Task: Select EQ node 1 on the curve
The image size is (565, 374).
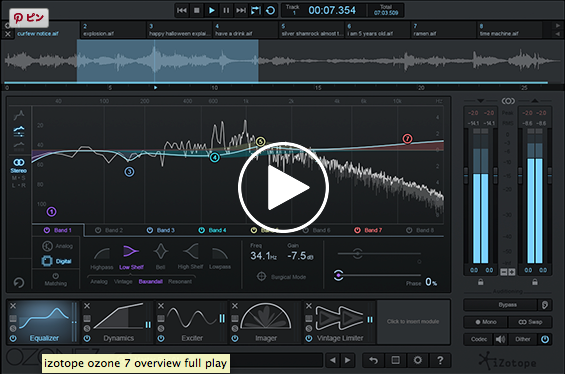Action: [x=52, y=212]
